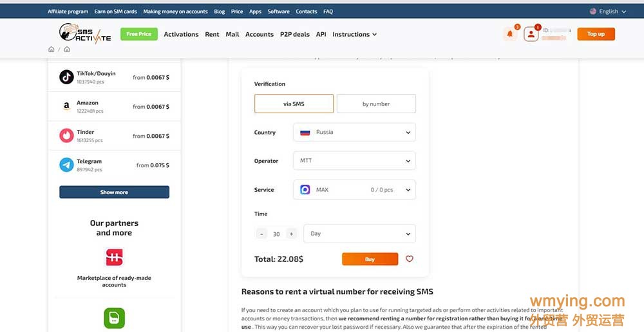Expand the English language selector

[608, 12]
